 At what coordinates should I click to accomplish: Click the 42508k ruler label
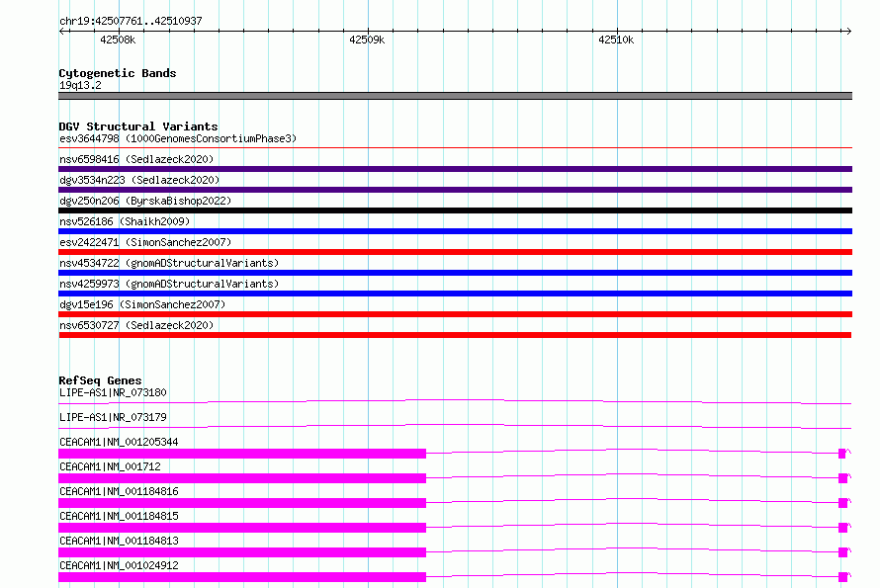[x=118, y=40]
